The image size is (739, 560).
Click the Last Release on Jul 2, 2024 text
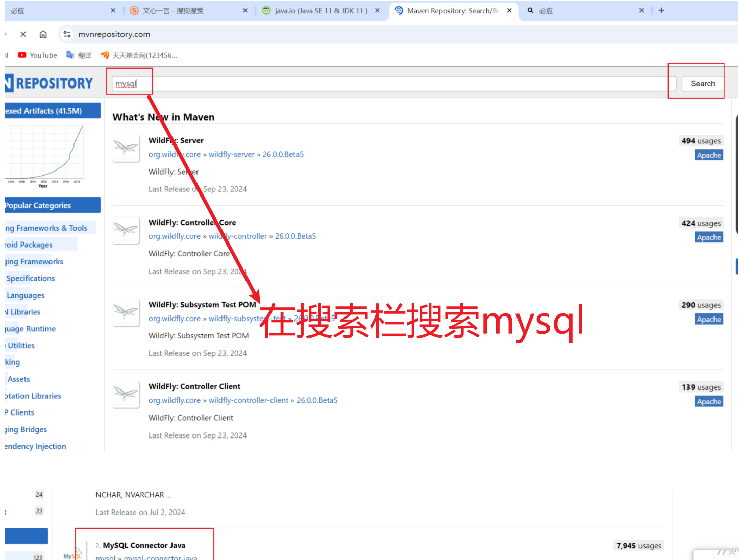pos(140,513)
